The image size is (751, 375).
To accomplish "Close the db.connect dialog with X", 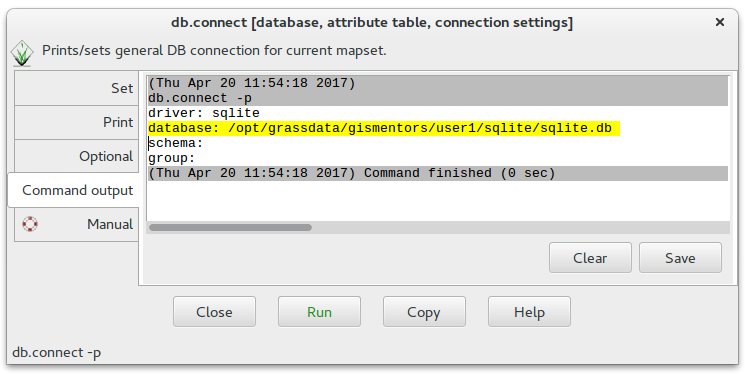I will (719, 22).
